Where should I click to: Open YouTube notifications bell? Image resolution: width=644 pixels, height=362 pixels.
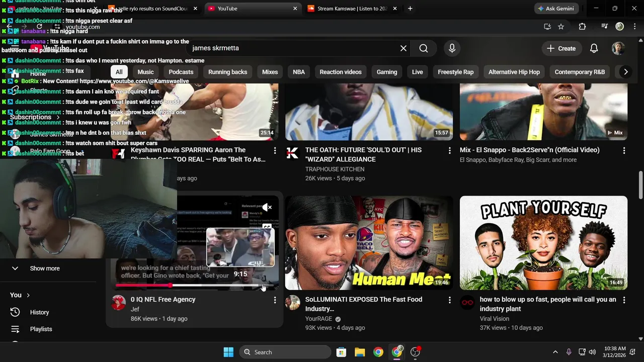click(594, 48)
